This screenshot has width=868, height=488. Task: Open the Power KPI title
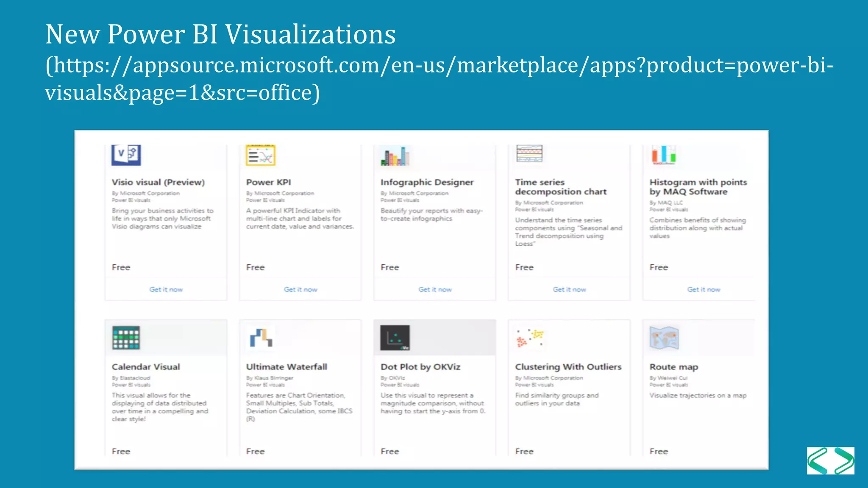(268, 182)
